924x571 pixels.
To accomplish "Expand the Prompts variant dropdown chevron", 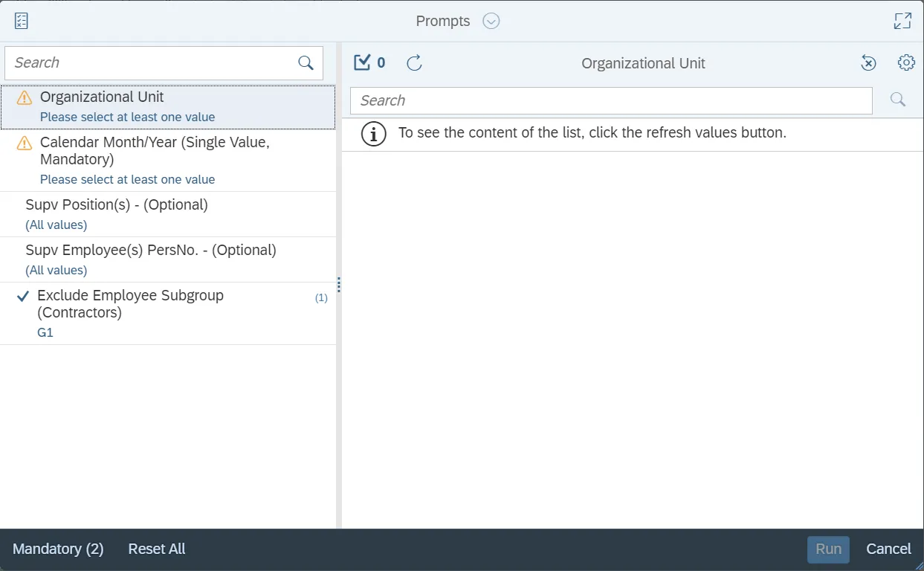I will click(491, 21).
